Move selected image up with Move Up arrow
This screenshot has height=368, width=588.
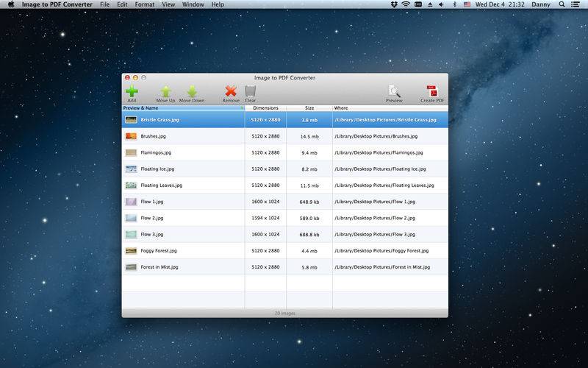166,91
